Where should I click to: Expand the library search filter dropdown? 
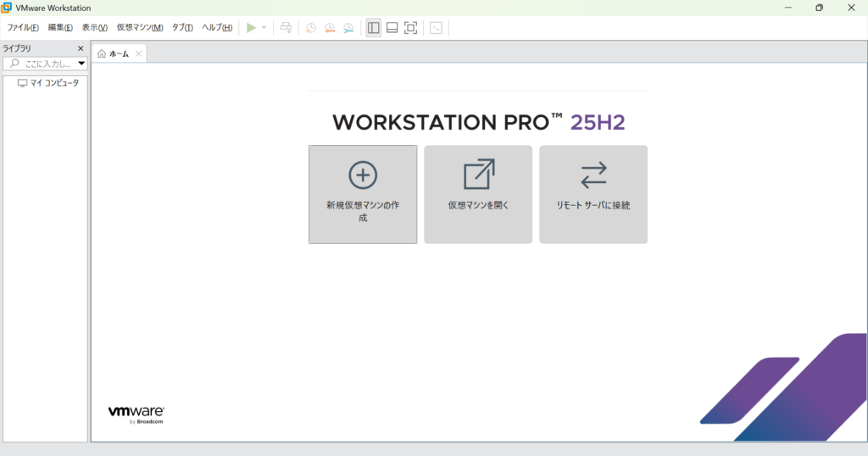(x=81, y=64)
